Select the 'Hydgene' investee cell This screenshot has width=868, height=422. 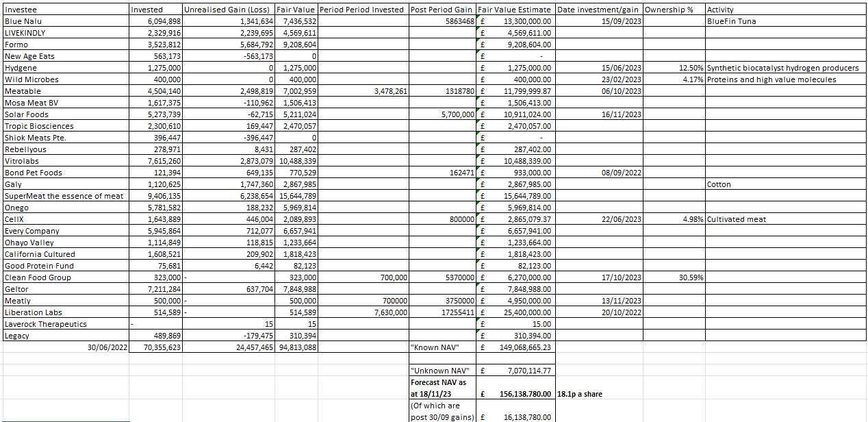66,68
